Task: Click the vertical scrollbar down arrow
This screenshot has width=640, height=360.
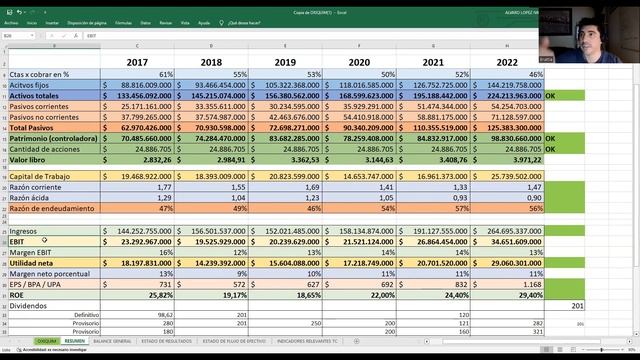Action: (636, 333)
